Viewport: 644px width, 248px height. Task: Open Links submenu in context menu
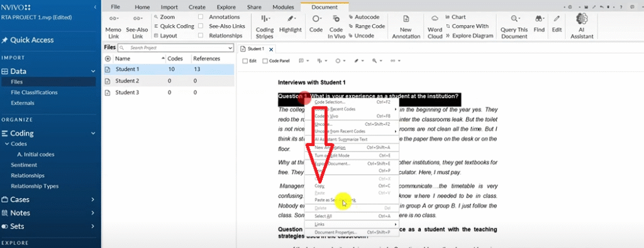coord(352,224)
